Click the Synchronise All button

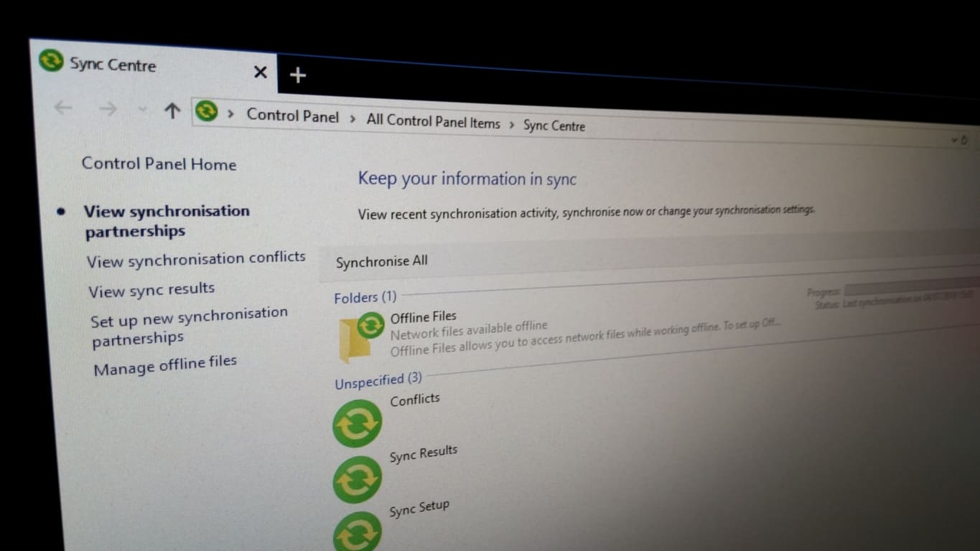click(382, 262)
